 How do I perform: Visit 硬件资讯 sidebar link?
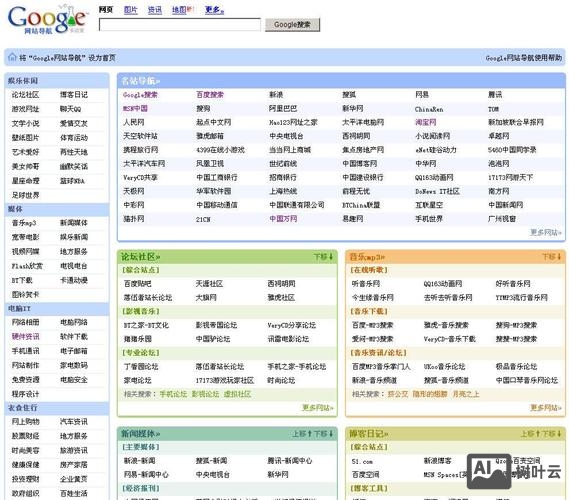pyautogui.click(x=25, y=336)
